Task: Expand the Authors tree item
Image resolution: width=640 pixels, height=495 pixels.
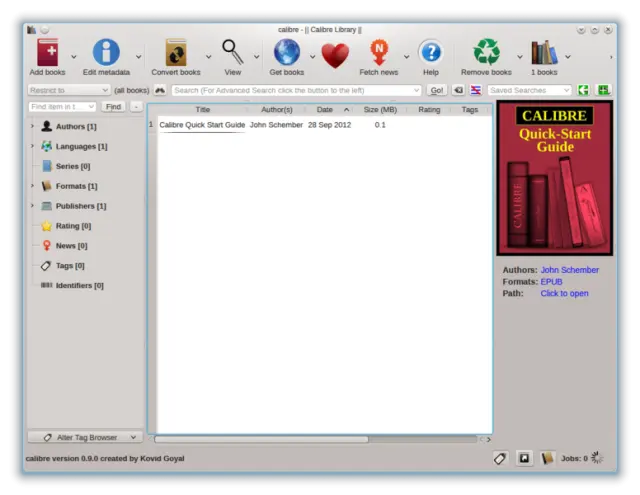Action: coord(33,127)
